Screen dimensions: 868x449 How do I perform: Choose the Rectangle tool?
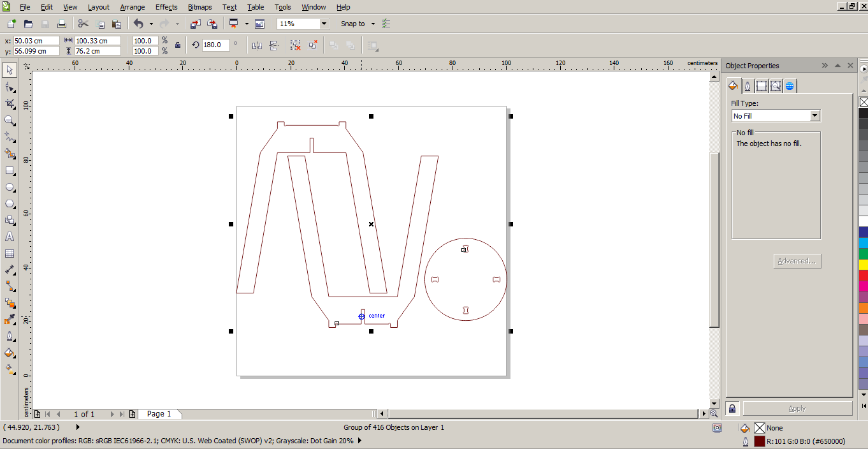pyautogui.click(x=10, y=171)
